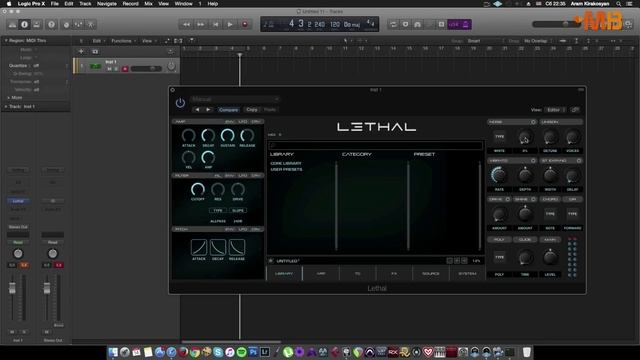Toggle the Lethal plugin power button

(180, 103)
